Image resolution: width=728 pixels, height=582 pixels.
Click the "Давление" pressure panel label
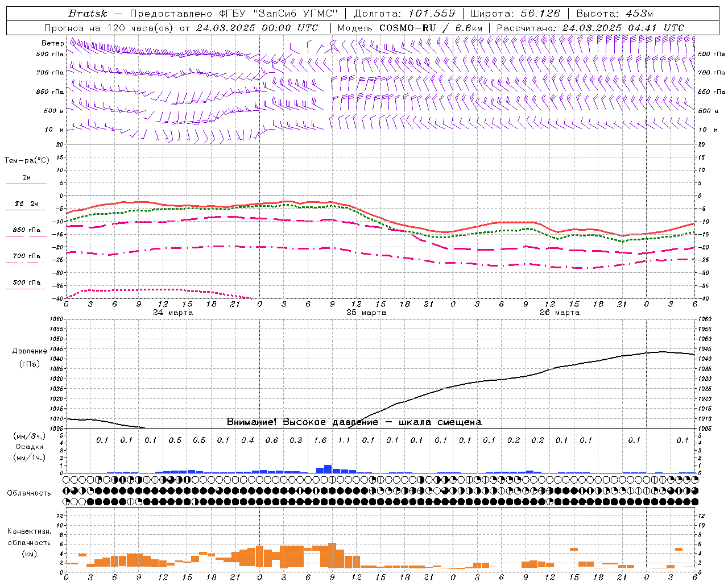(x=30, y=351)
